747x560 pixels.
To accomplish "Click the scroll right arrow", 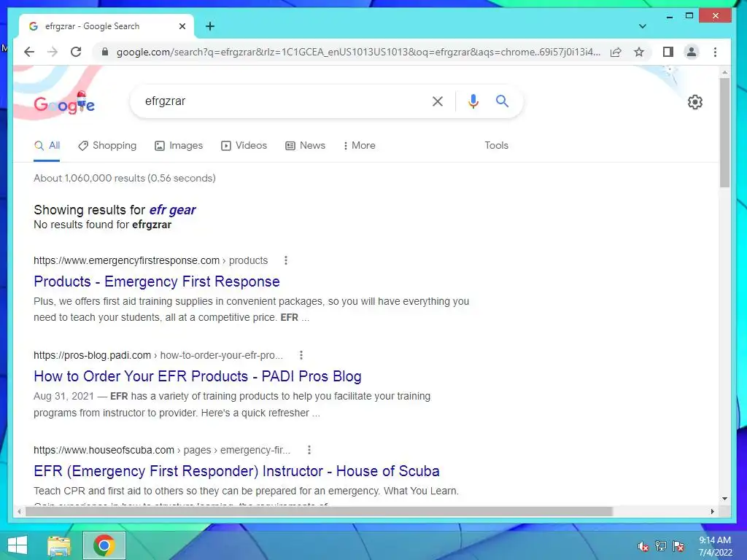I will pos(712,511).
